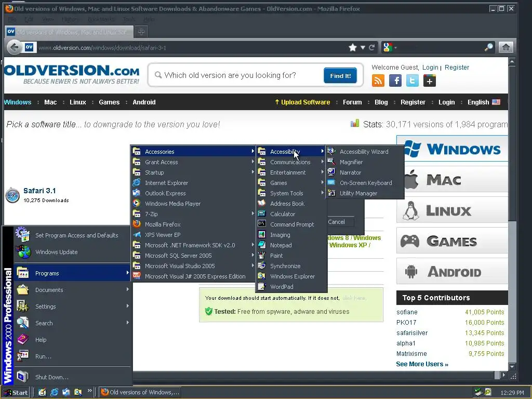
Task: Click the Run icon in Start menu
Action: pos(23,356)
